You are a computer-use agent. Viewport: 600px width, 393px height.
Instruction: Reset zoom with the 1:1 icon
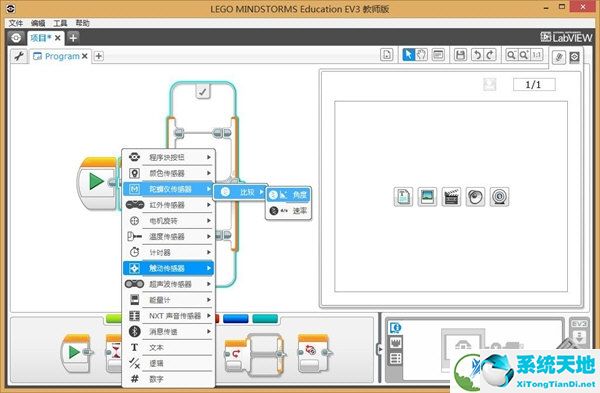[x=536, y=55]
